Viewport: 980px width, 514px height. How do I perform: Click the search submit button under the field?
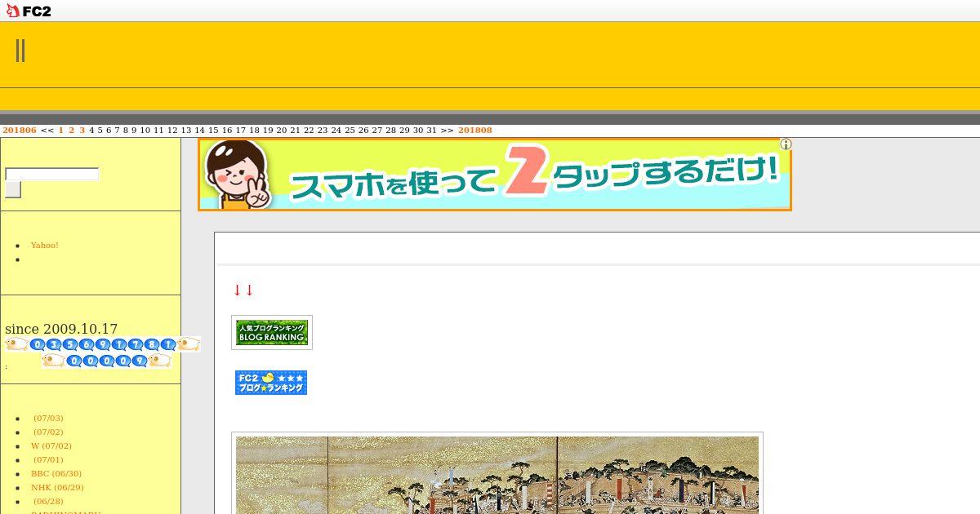pyautogui.click(x=13, y=189)
